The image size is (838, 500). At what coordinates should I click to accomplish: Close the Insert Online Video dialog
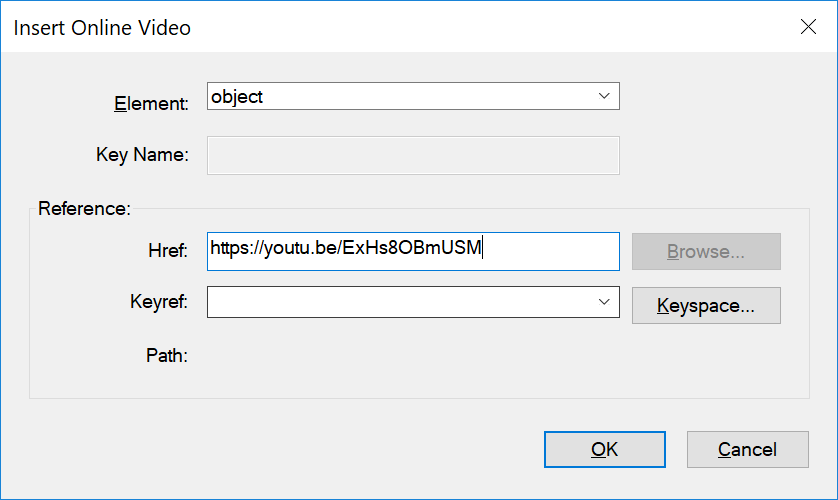[808, 27]
